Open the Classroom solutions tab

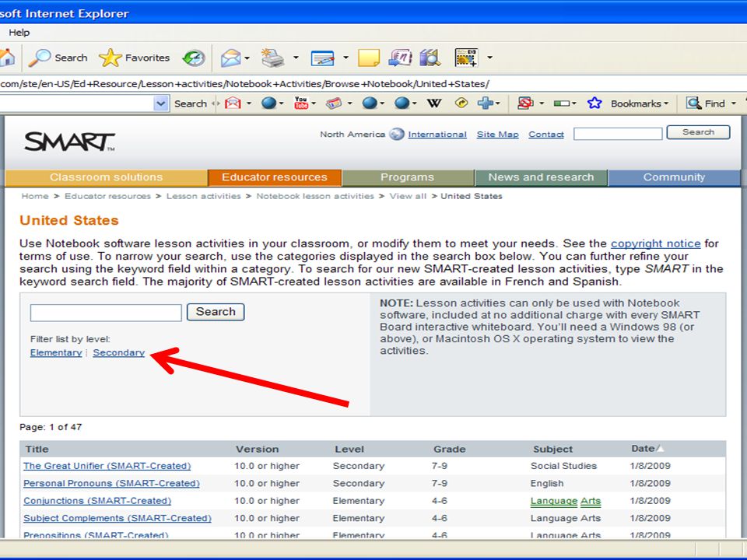click(x=107, y=177)
